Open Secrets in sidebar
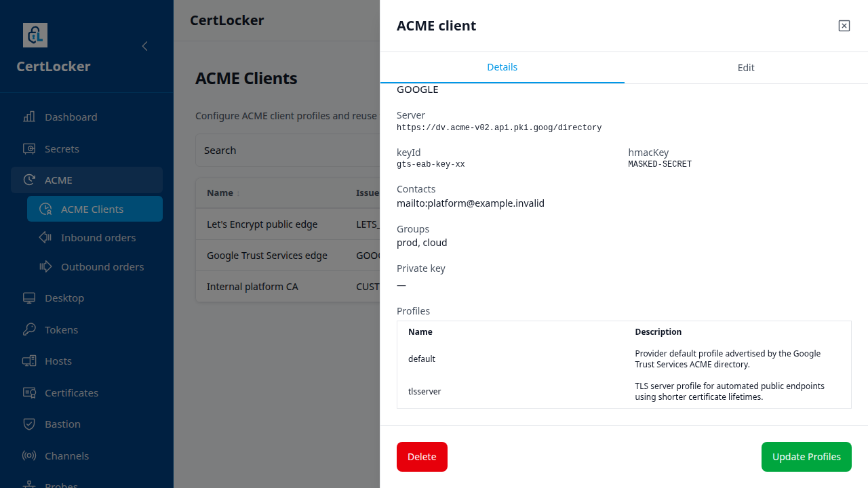Screen dimensions: 868x488 click(x=87, y=148)
